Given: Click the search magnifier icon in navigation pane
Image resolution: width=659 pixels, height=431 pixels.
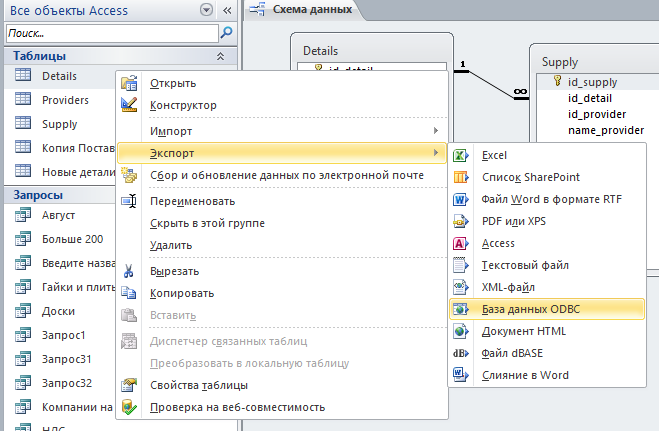Looking at the screenshot, I should coord(227,32).
